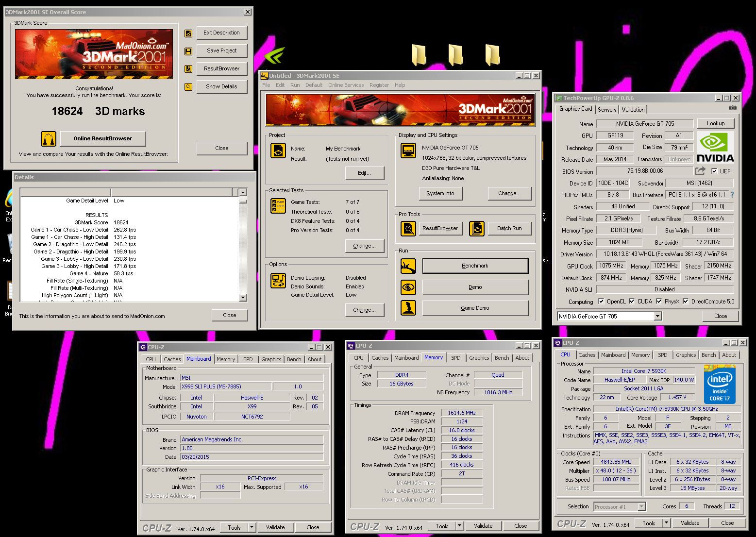Toggle the DirectCompute 5.0 checkbox

tap(686, 301)
